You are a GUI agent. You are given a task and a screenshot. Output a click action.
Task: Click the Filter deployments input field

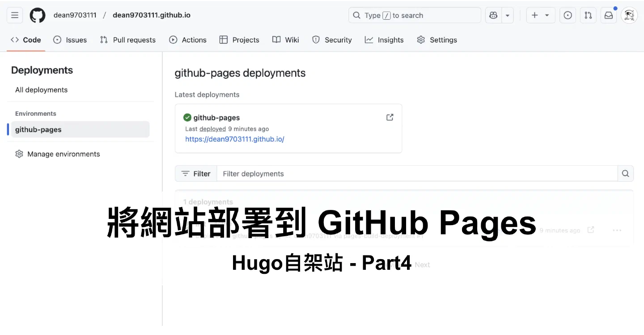tap(417, 174)
